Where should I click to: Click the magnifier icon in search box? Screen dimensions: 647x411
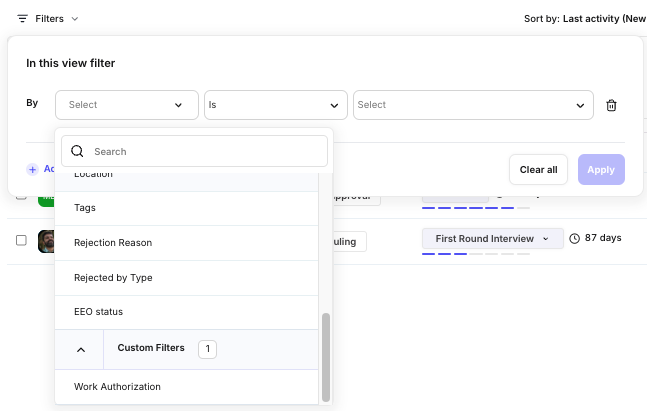click(x=77, y=152)
